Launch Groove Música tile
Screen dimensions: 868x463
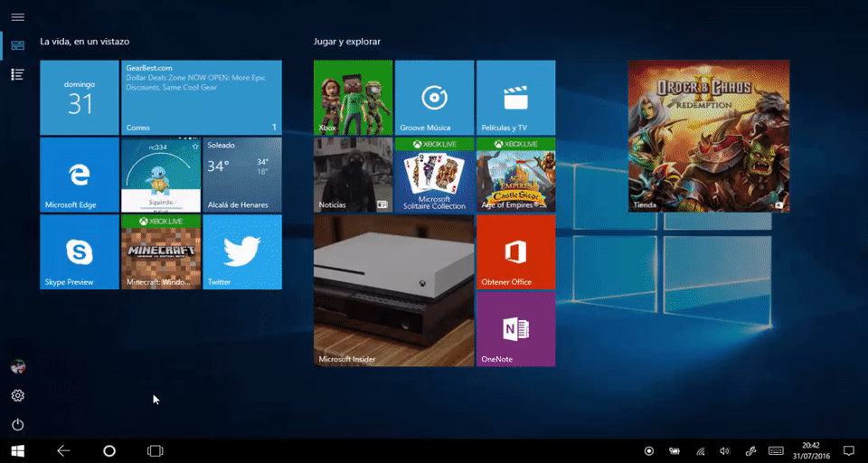point(434,98)
